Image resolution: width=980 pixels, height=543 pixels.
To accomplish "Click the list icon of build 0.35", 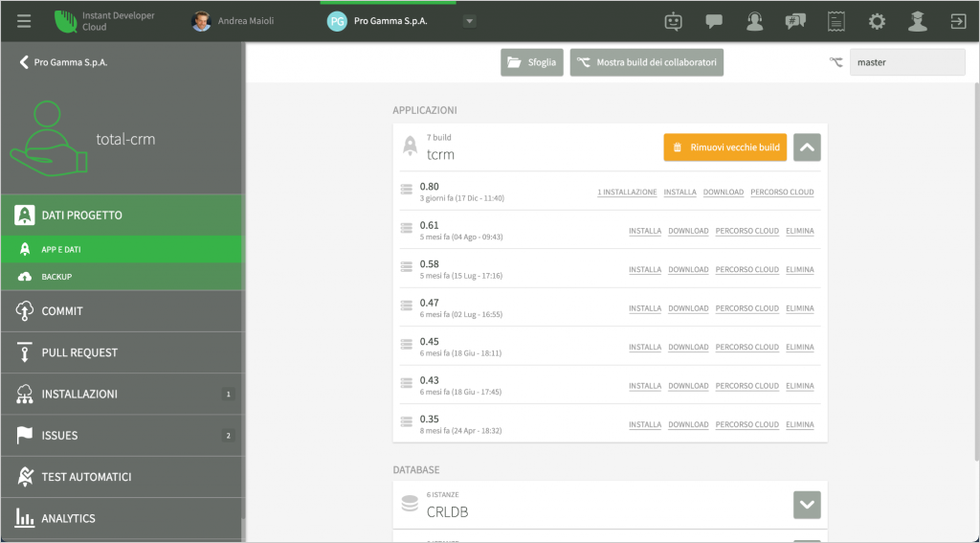I will [406, 421].
